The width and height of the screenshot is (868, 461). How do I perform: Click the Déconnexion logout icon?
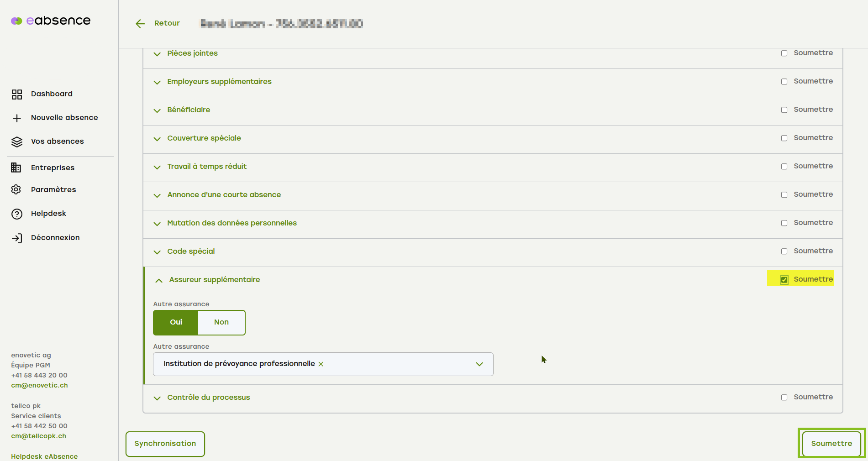[17, 238]
